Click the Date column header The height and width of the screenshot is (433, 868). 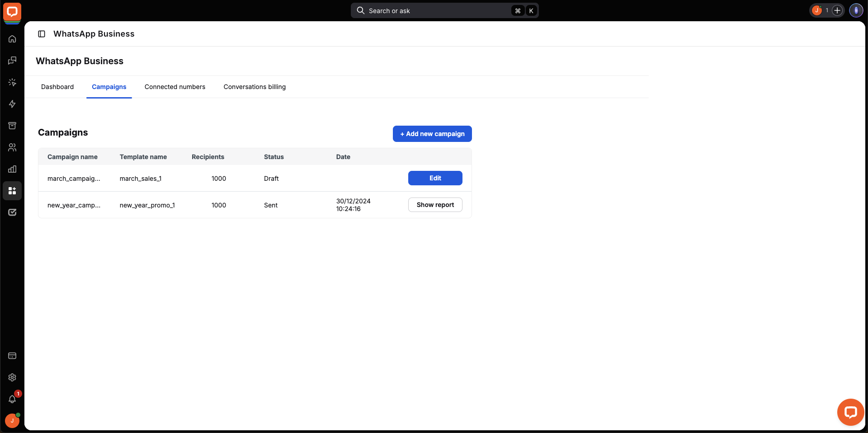pyautogui.click(x=343, y=157)
